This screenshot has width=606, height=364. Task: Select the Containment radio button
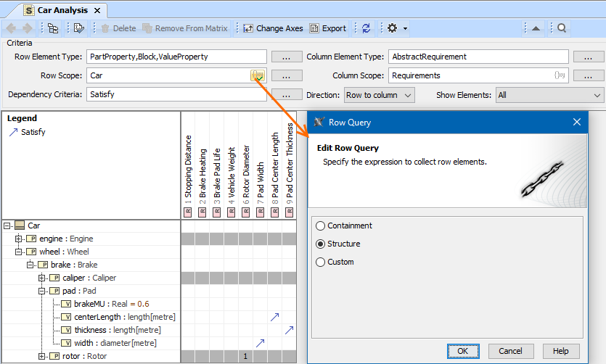[321, 226]
